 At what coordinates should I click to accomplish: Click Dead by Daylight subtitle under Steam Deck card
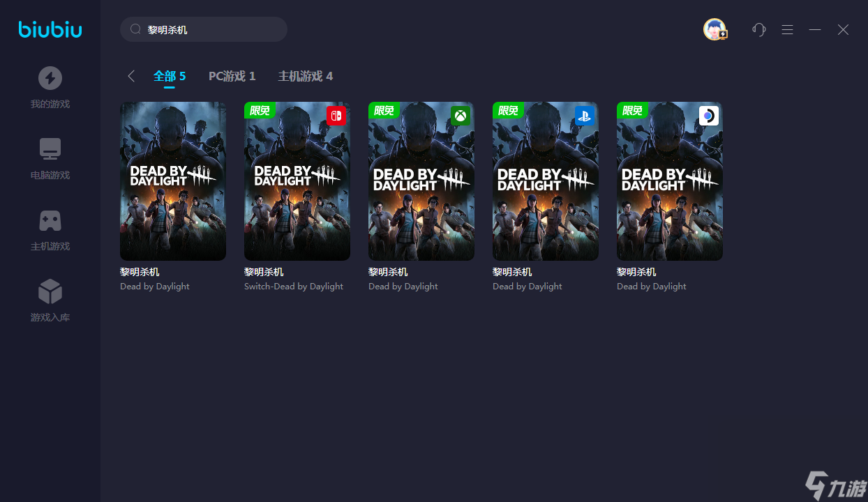652,287
